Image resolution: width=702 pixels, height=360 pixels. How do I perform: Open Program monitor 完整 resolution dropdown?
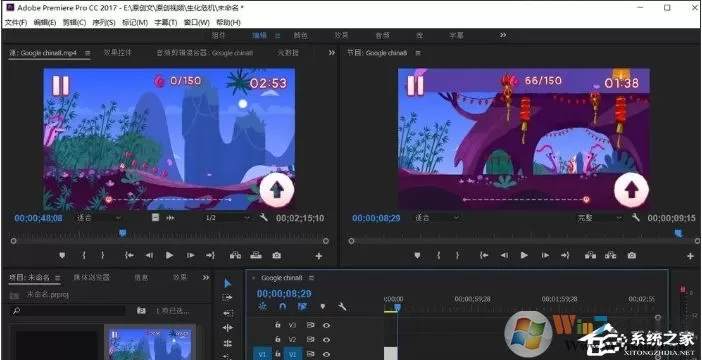(599, 218)
